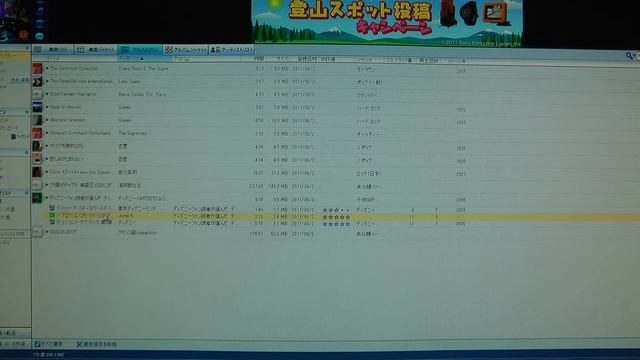The image size is (640, 360).
Task: Switch to the Album Jacket tab
Action: click(185, 49)
